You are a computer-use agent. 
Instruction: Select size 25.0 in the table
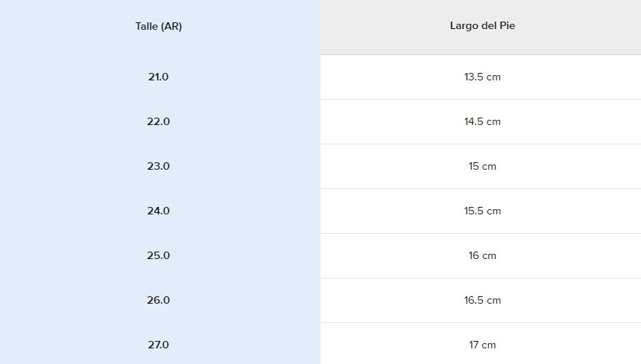tap(159, 255)
